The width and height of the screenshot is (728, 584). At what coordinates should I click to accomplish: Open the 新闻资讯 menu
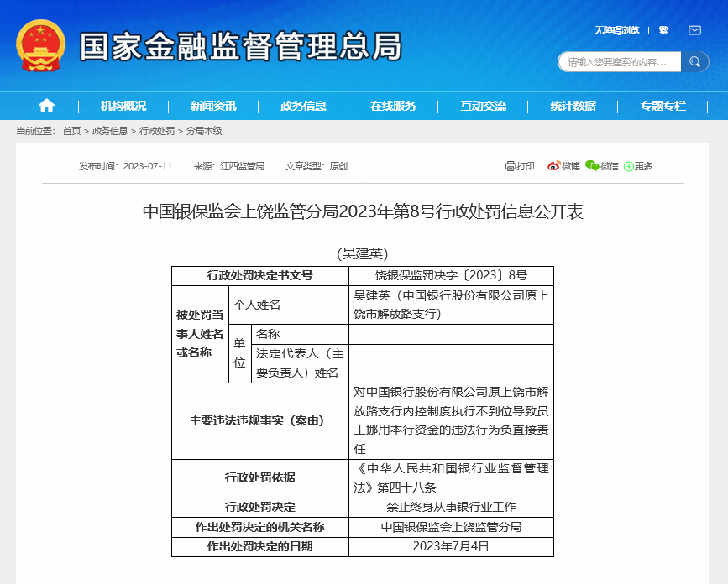tap(213, 107)
